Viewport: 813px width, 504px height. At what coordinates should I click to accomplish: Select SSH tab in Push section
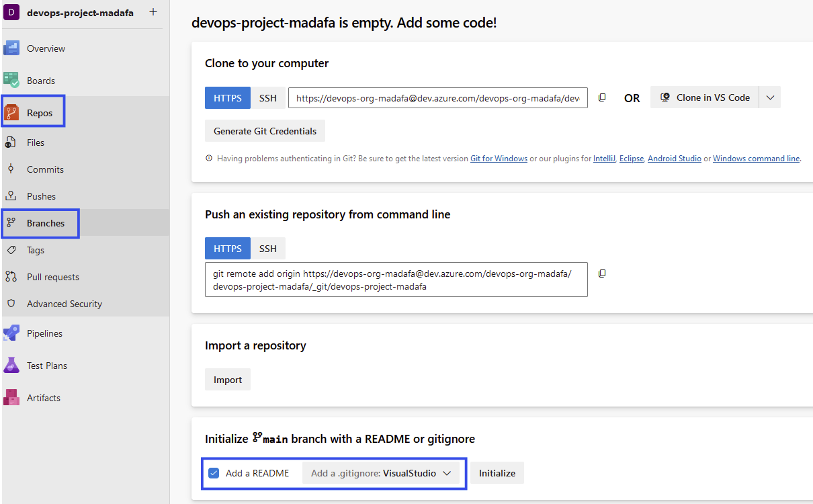(268, 249)
